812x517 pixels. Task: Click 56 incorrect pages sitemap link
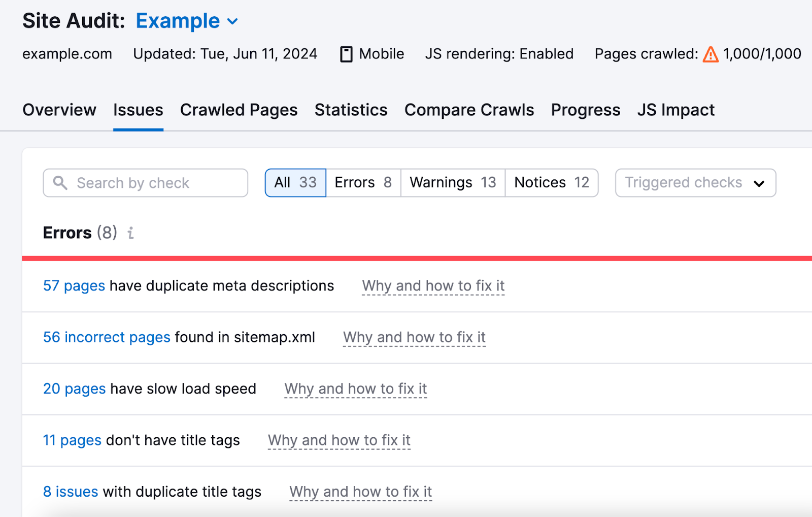coord(106,337)
